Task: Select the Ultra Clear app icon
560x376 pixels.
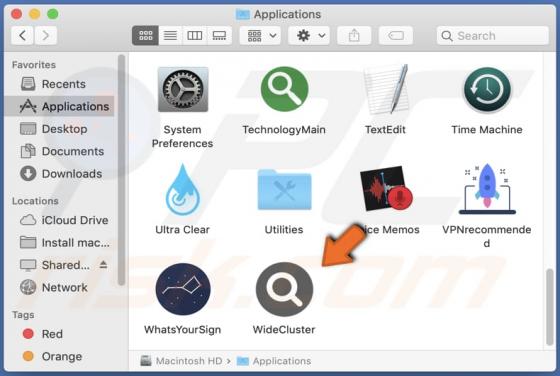Action: pyautogui.click(x=182, y=190)
